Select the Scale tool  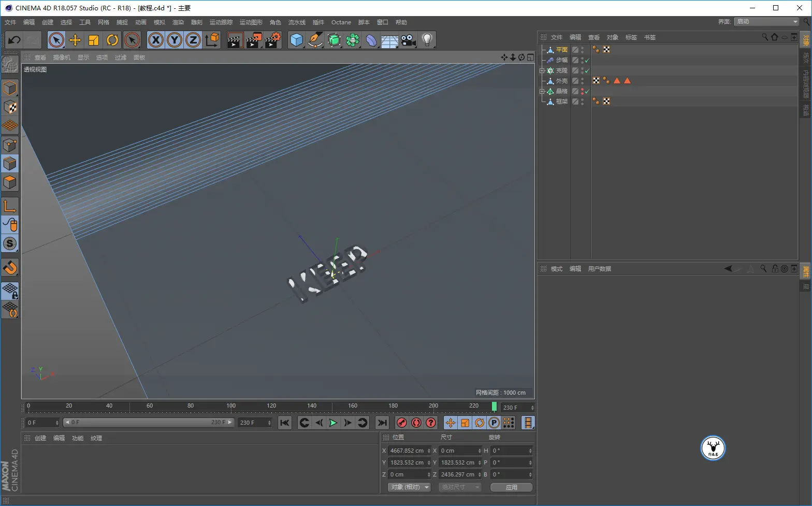tap(94, 40)
